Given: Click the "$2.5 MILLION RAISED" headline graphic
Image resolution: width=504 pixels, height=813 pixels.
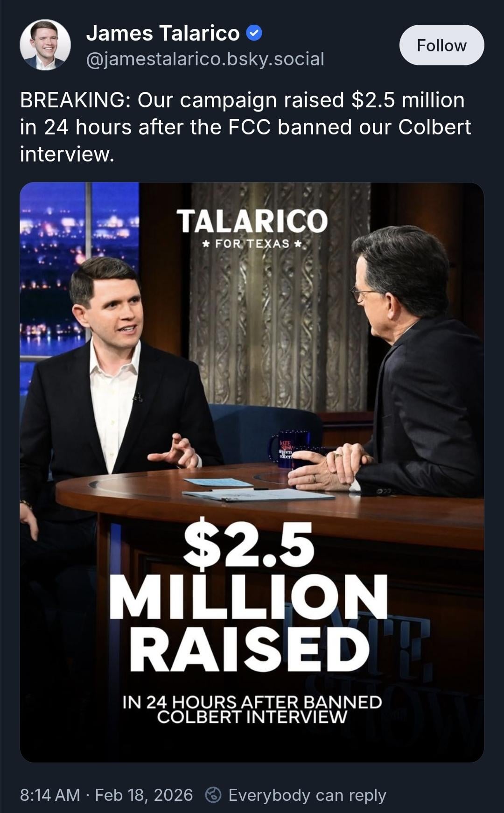Looking at the screenshot, I should (248, 596).
